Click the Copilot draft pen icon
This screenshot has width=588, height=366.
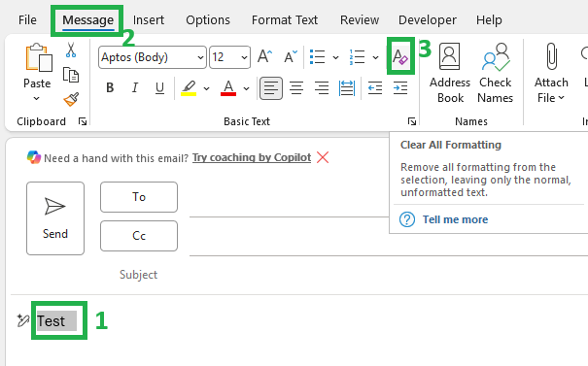(x=23, y=320)
